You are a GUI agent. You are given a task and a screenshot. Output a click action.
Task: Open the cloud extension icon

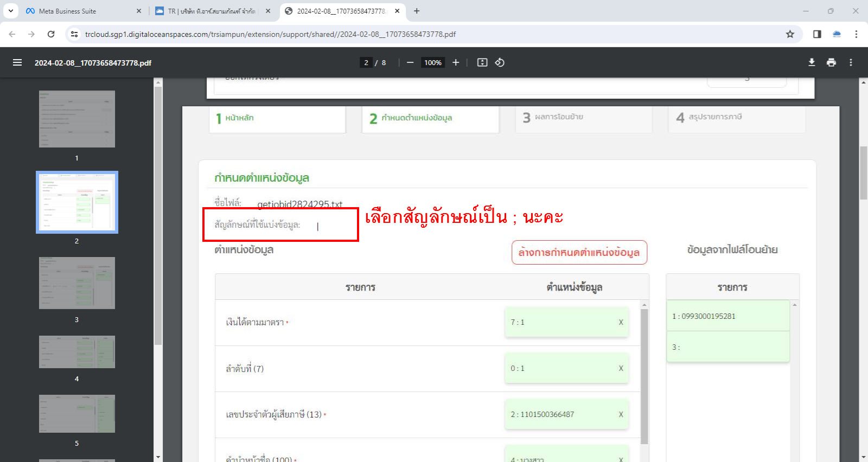coord(837,34)
